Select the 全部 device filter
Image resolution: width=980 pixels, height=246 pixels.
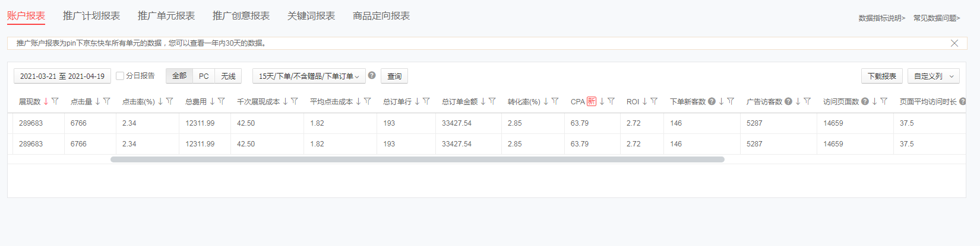pos(179,76)
